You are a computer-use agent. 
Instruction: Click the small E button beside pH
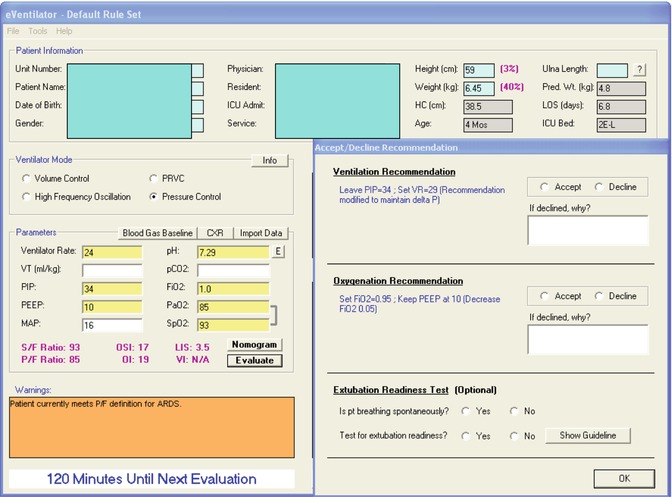[x=279, y=252]
